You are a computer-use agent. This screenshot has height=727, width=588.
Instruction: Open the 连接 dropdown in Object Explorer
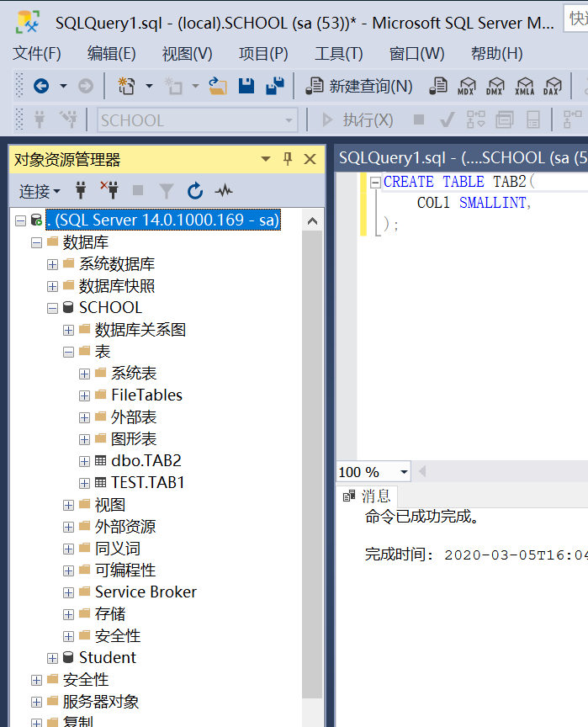[x=40, y=191]
